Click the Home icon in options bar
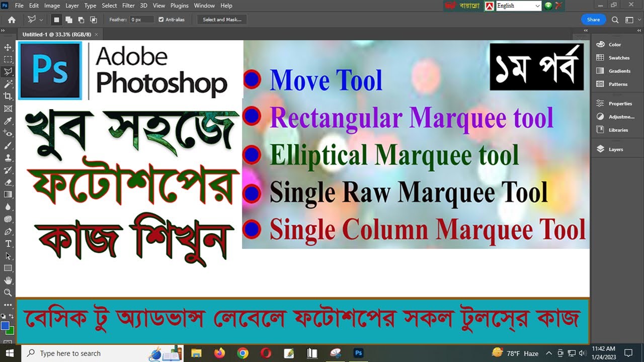Viewport: 644px width, 362px height. point(12,20)
